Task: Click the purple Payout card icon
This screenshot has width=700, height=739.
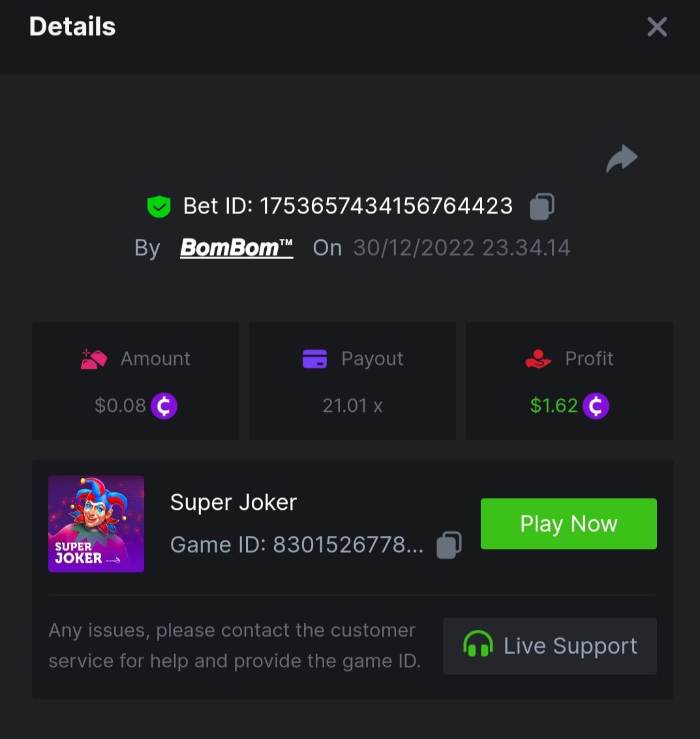Action: pyautogui.click(x=314, y=359)
